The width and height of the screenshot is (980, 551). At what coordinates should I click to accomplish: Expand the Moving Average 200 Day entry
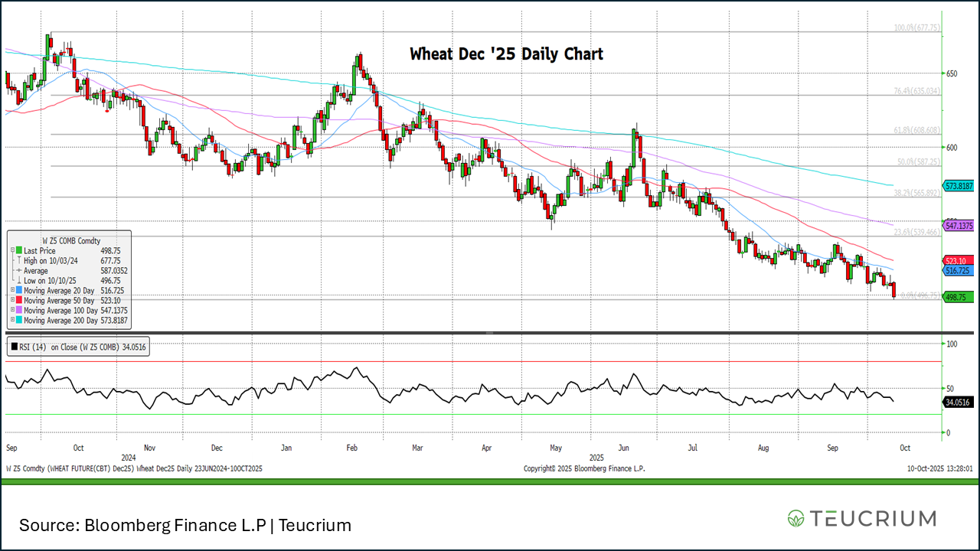(11, 321)
